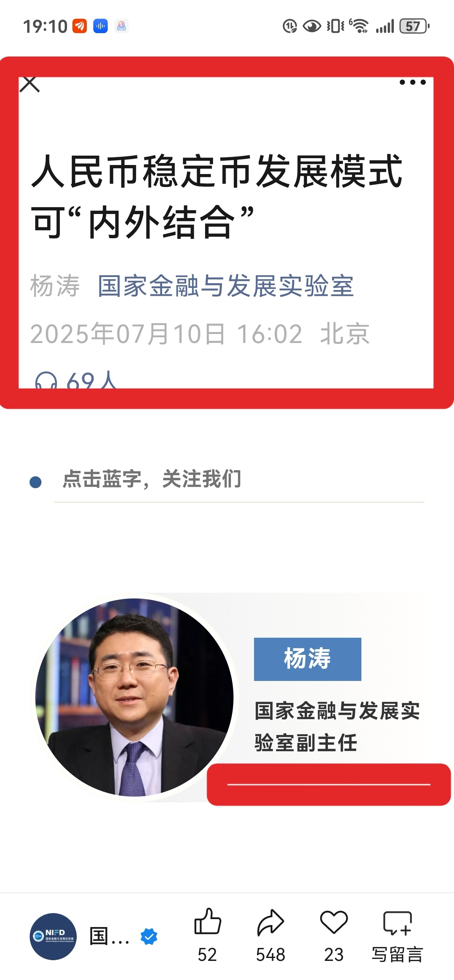Open the circular photo of 杨涛
Viewport: 454px width, 980px height.
134,697
